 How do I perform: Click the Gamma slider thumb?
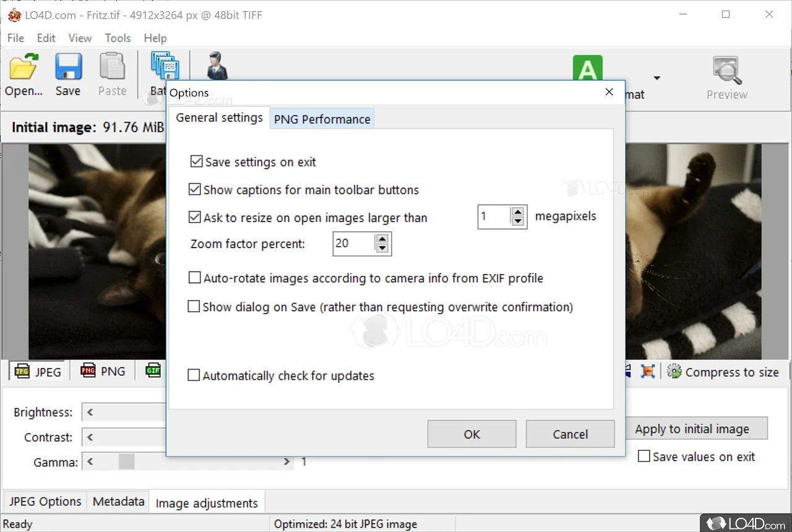[126, 461]
